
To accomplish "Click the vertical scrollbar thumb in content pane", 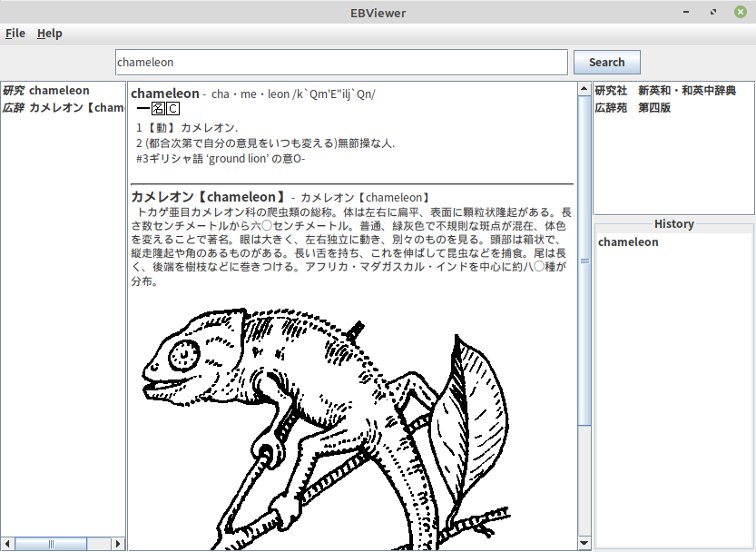I will coord(584,261).
